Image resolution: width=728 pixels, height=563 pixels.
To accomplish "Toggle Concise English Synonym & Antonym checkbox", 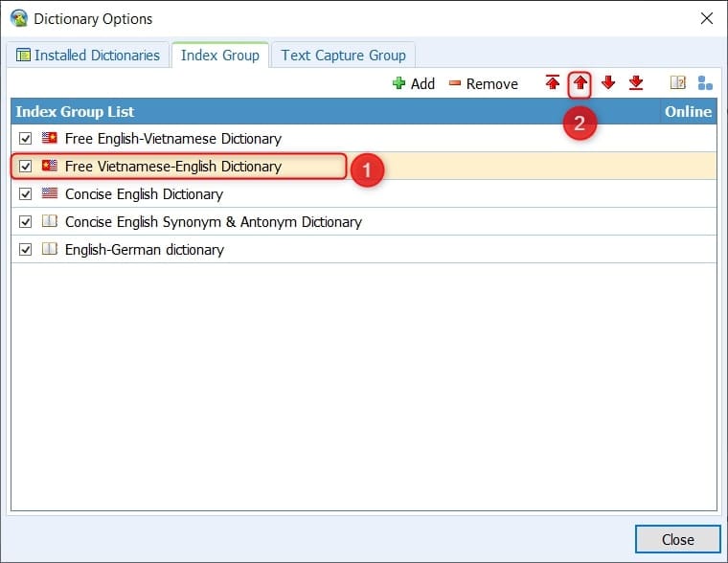I will click(x=26, y=222).
